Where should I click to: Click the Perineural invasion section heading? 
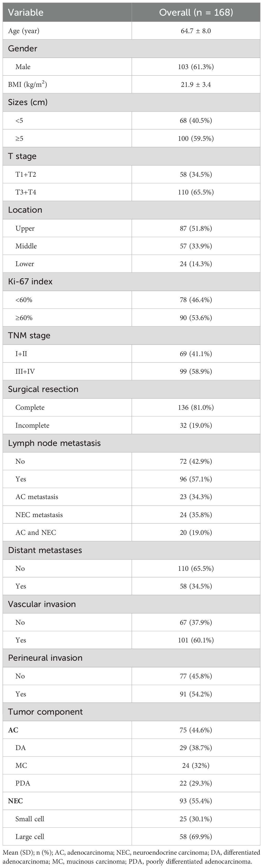(x=45, y=658)
